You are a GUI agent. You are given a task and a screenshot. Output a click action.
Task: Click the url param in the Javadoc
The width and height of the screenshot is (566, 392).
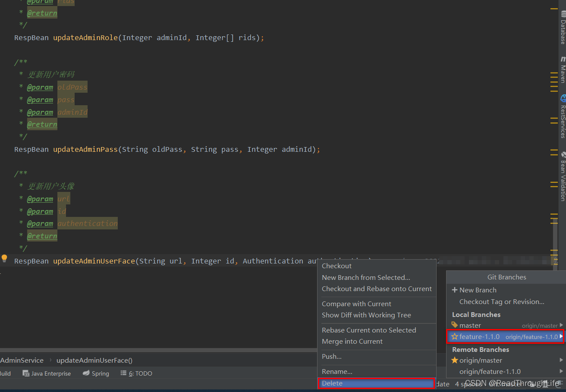pyautogui.click(x=64, y=199)
